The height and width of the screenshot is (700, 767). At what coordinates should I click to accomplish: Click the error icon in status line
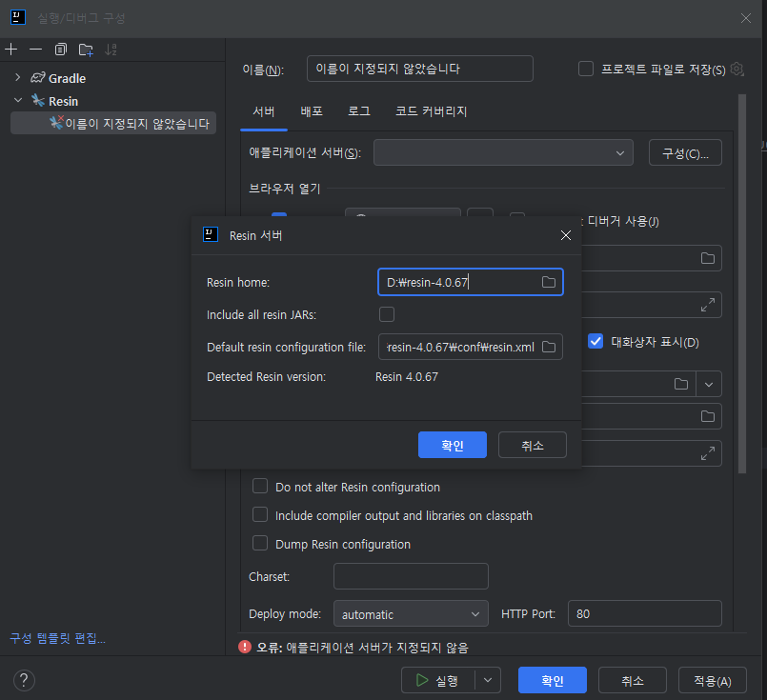245,648
